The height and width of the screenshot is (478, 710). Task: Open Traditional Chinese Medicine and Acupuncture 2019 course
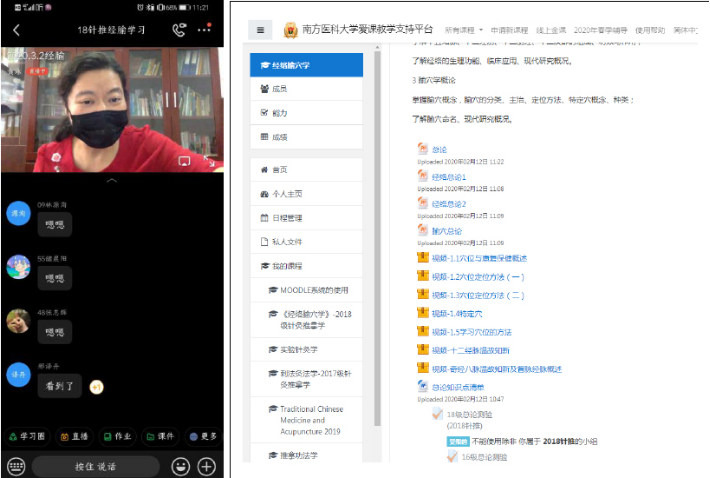(307, 420)
